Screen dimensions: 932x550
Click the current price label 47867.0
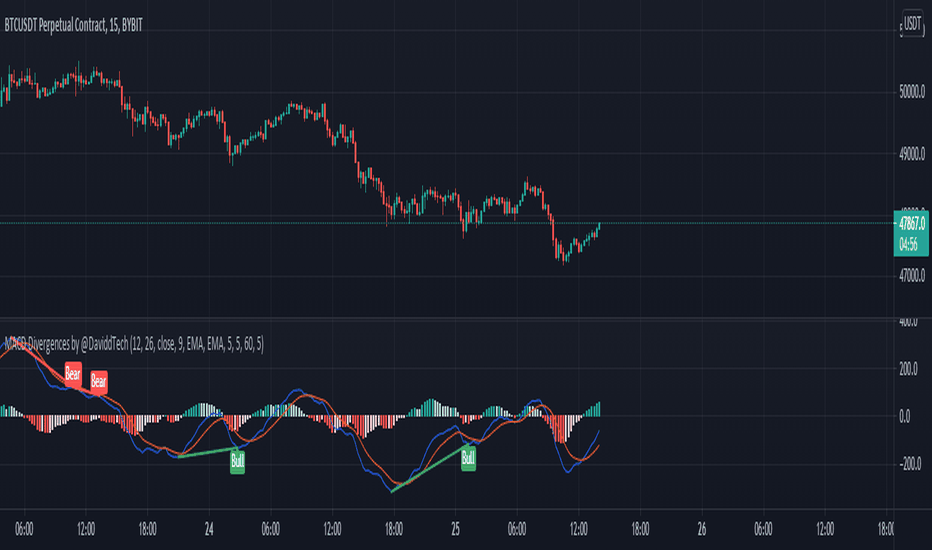pyautogui.click(x=911, y=224)
